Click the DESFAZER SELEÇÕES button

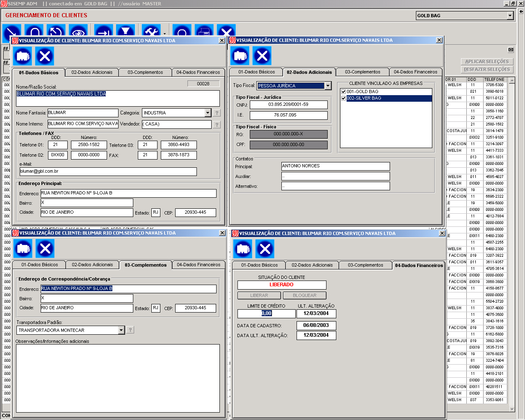coord(487,69)
